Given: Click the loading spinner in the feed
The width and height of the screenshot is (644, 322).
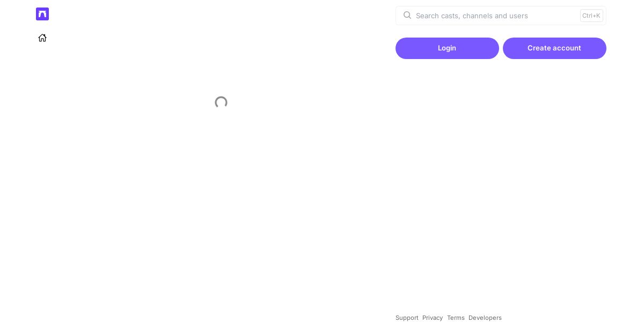Looking at the screenshot, I should [221, 103].
